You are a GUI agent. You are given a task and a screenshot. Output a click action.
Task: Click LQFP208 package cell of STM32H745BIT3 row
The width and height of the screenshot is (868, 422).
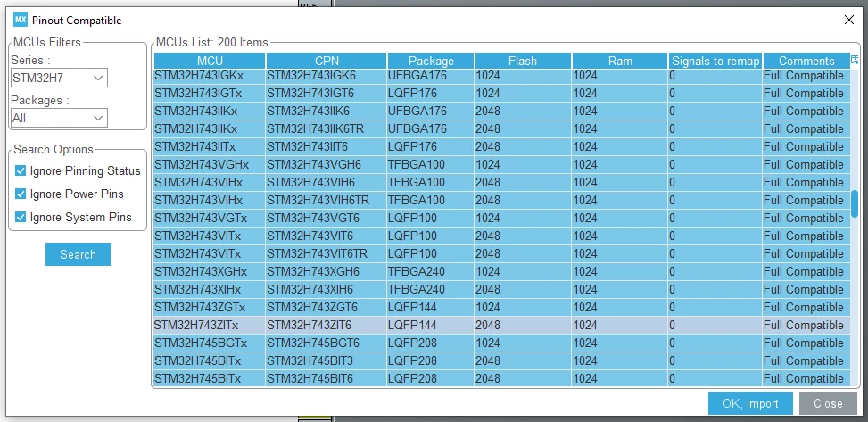pos(431,360)
